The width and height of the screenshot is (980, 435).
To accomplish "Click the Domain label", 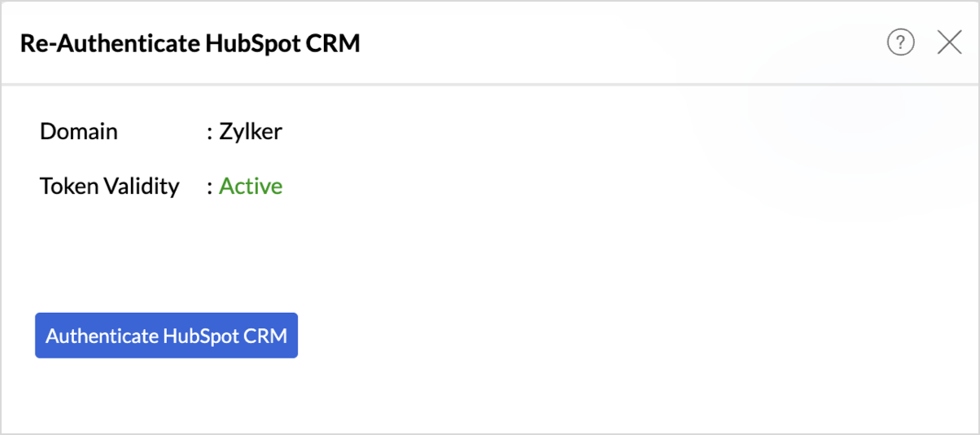I will (x=79, y=131).
